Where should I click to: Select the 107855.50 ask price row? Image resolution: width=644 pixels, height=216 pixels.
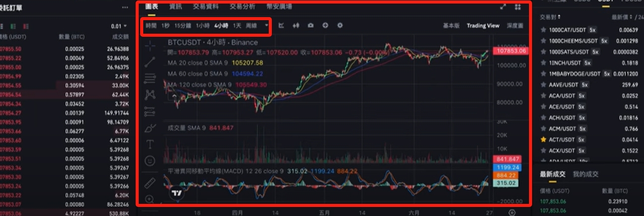65,49
